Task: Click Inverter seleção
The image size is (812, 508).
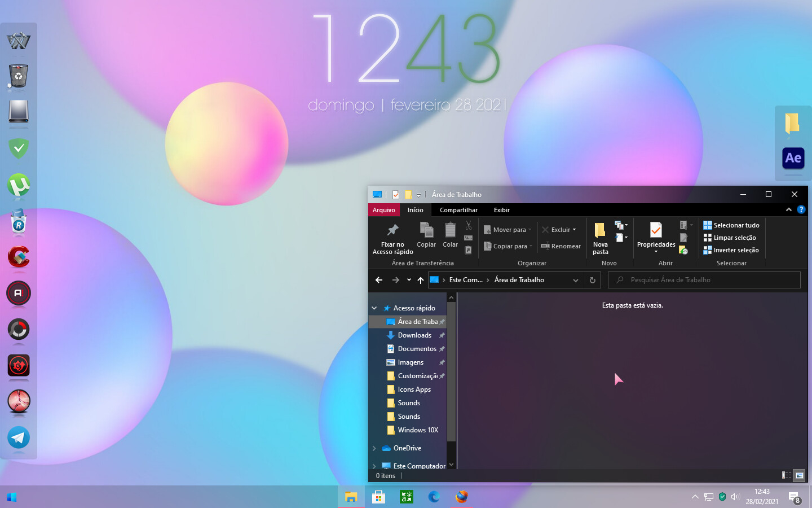Action: pos(731,250)
